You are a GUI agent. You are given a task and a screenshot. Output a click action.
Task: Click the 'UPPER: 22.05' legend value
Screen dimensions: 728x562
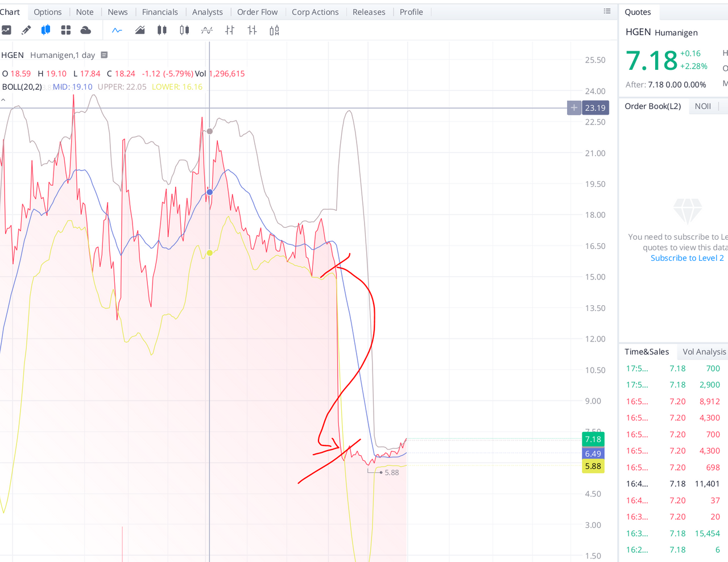point(122,87)
